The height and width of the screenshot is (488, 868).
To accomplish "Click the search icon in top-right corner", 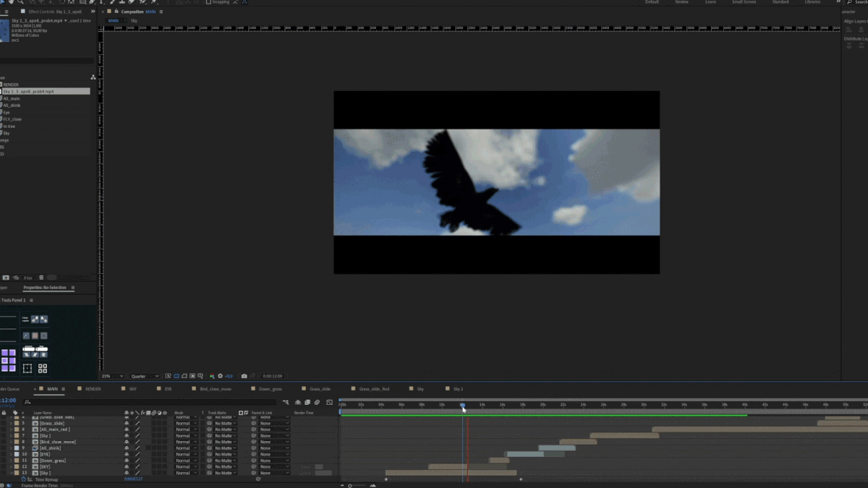I will click(849, 2).
